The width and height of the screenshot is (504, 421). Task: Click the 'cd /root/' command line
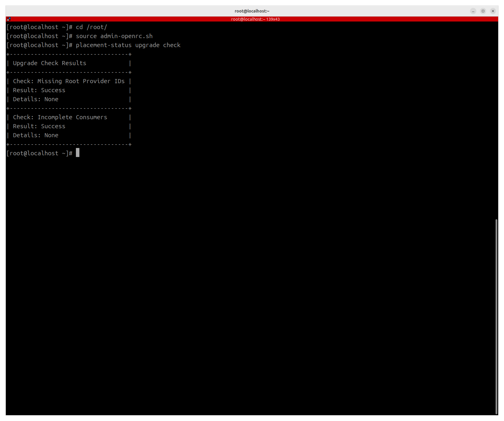click(x=92, y=27)
